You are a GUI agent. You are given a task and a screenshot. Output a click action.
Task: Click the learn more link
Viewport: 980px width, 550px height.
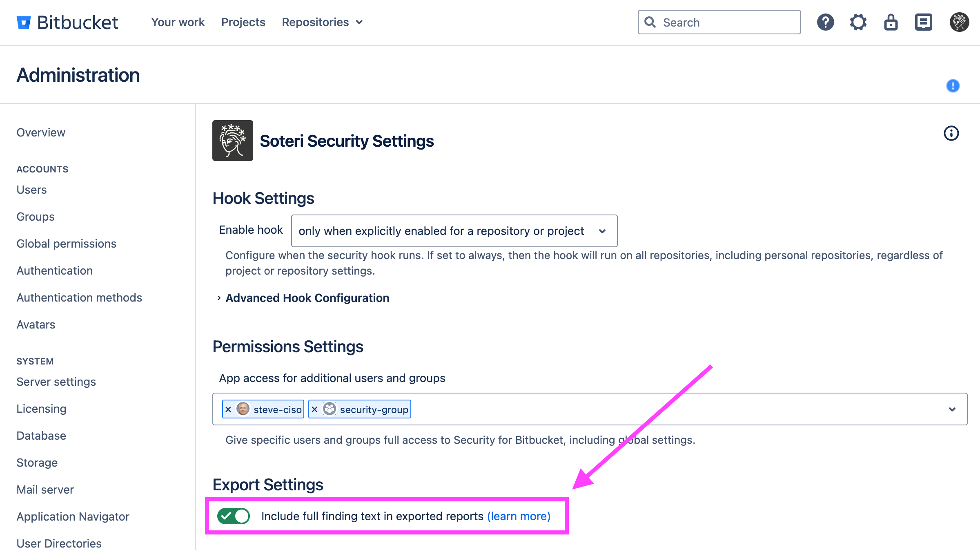[519, 516]
